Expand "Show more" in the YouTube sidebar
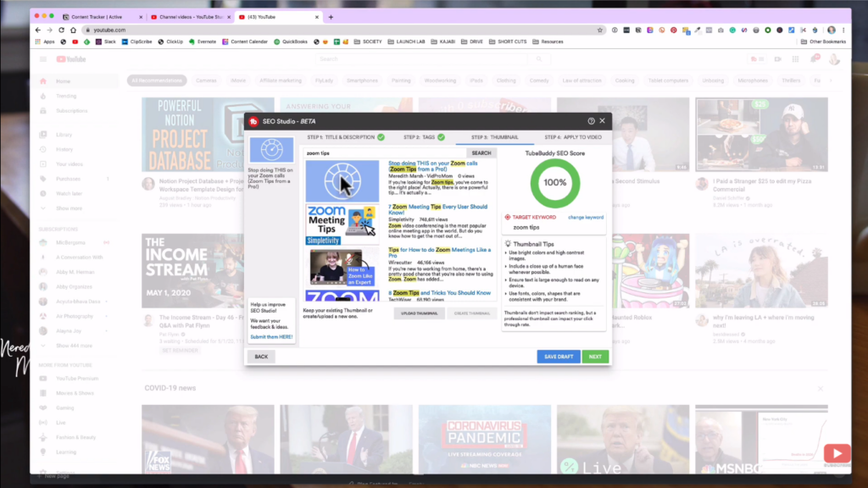868x488 pixels. 69,208
